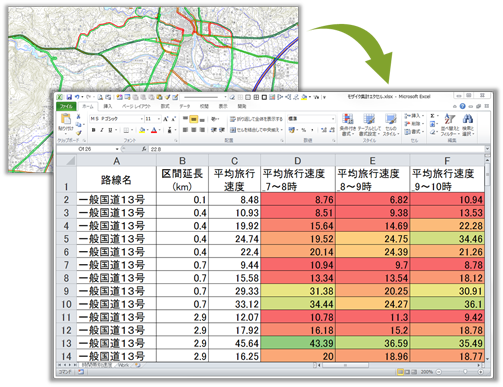Click the Copy icon in clipboard group
The image size is (503, 387).
[x=79, y=124]
